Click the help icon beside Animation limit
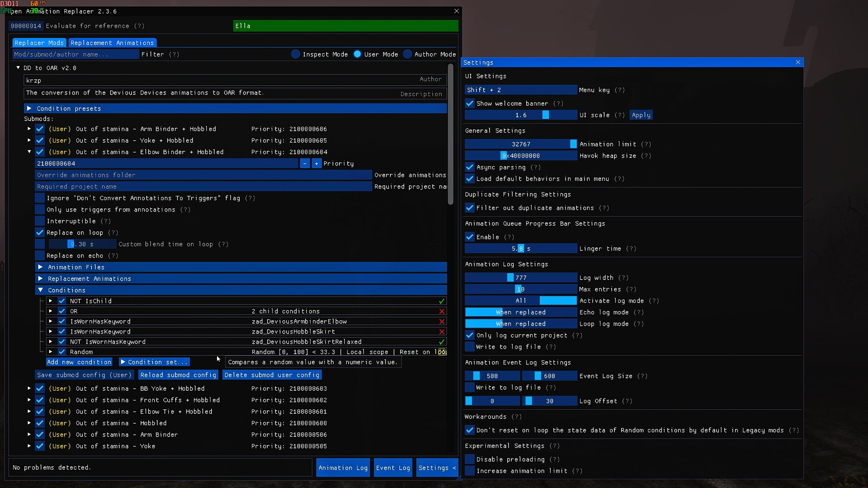The image size is (868, 488). click(x=646, y=144)
